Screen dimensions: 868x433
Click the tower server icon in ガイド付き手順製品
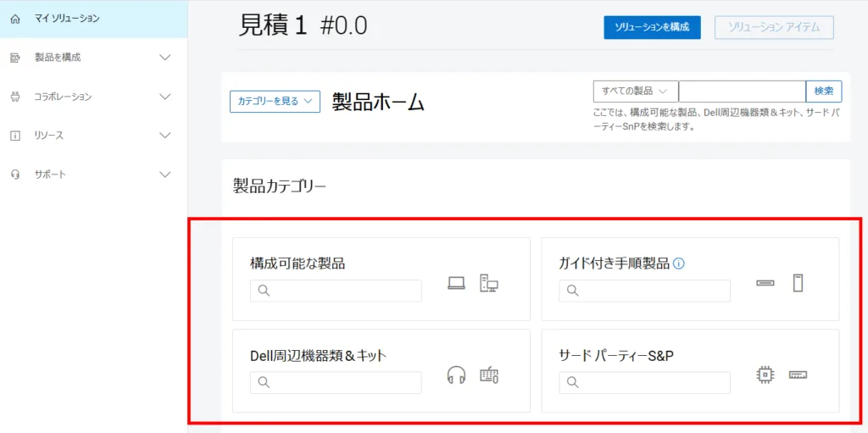coord(798,283)
